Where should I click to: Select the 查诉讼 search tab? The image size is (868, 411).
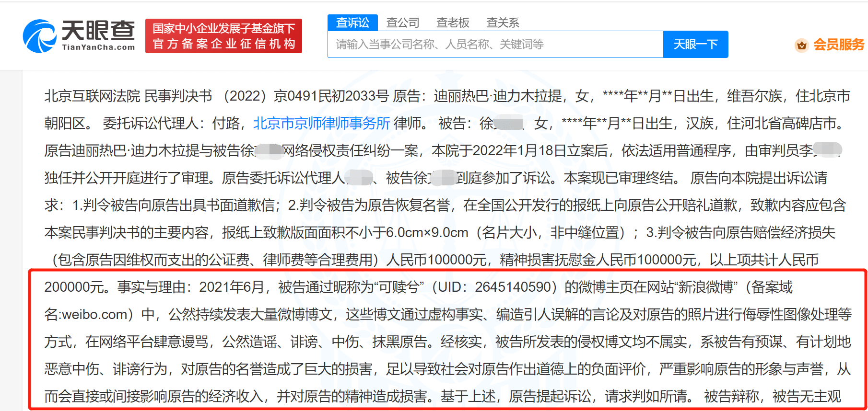352,23
